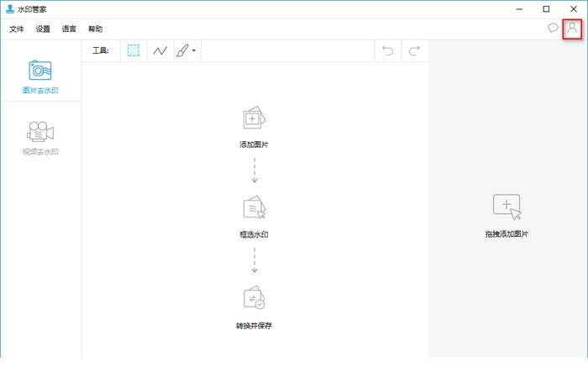Viewport: 588px width, 372px height.
Task: Open the feedback chat bubble icon
Action: pos(553,28)
